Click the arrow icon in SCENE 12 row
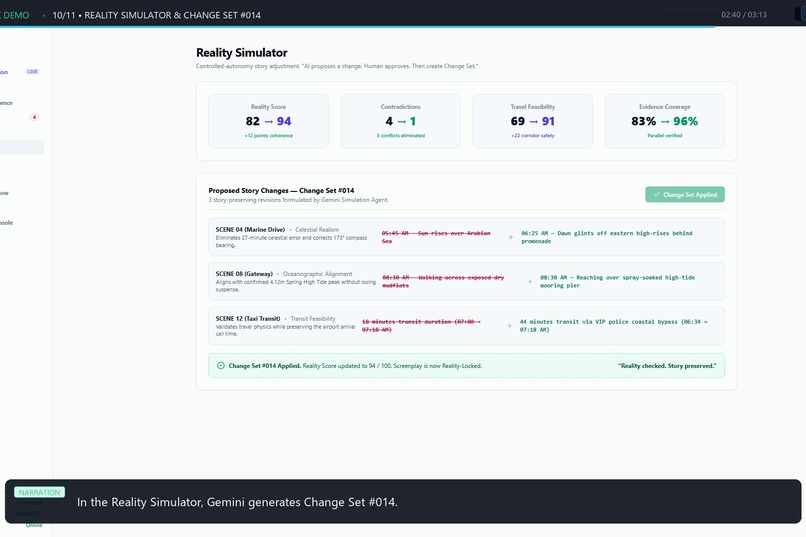This screenshot has height=537, width=806. [509, 326]
